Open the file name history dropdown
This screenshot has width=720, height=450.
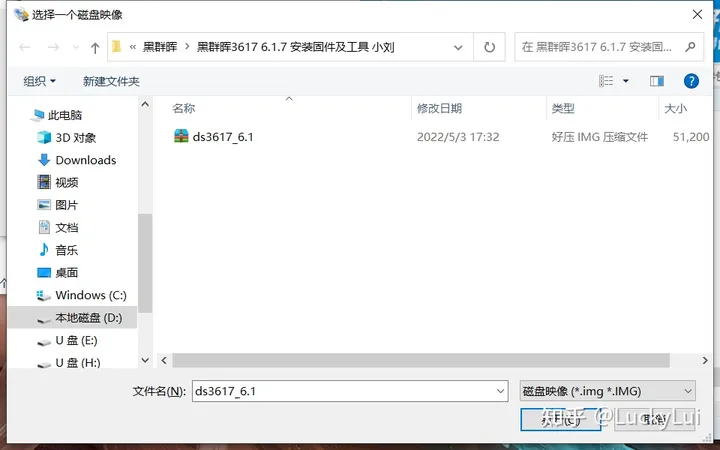point(499,391)
